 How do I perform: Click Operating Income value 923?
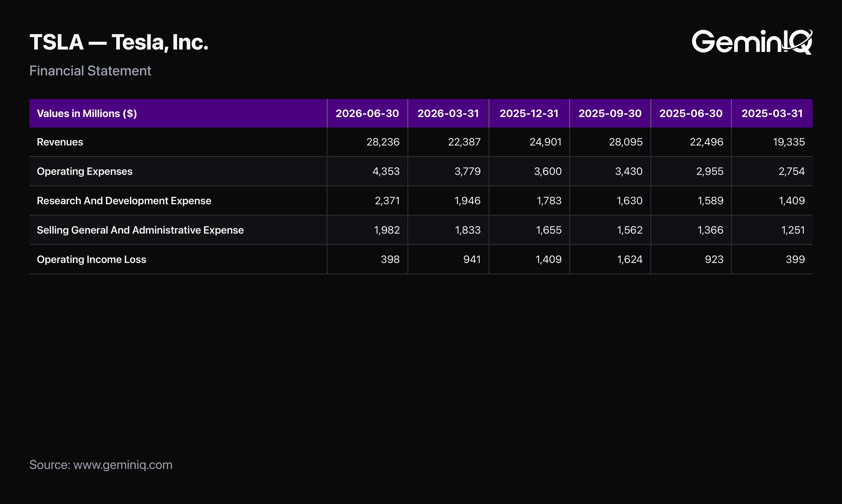point(714,259)
